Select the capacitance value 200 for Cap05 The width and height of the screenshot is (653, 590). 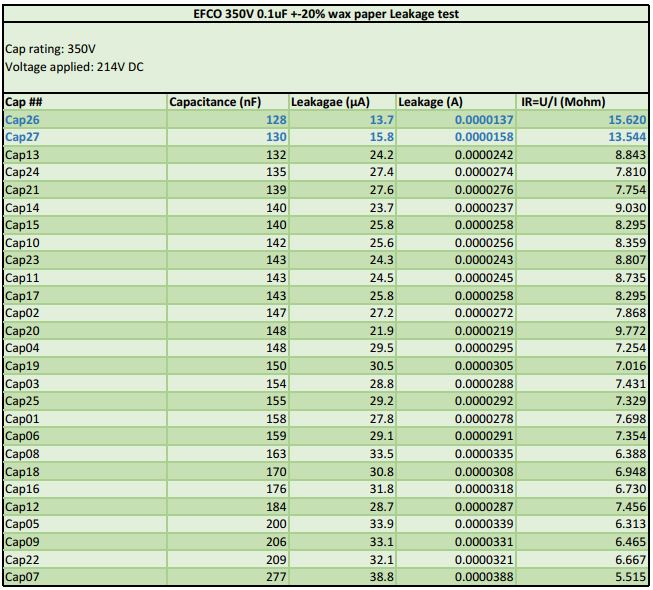coord(277,524)
